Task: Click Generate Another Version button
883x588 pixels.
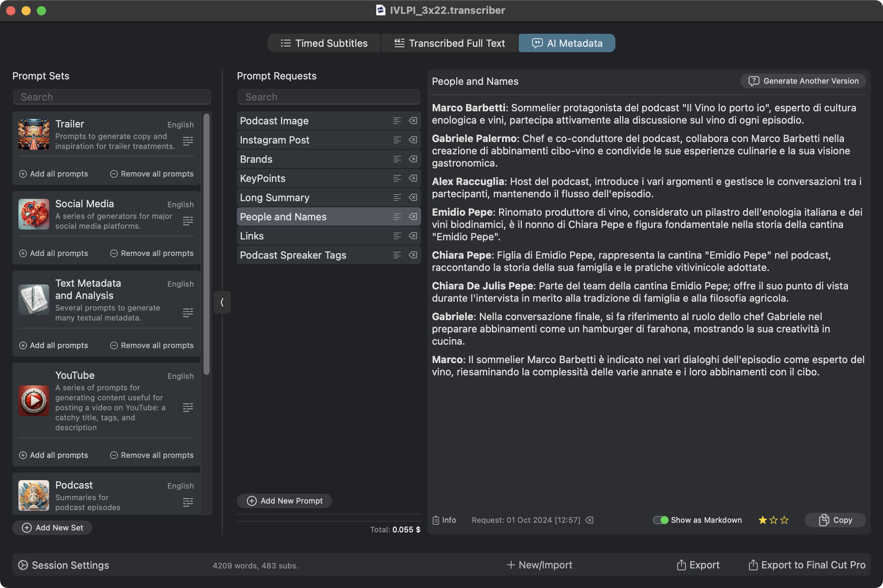Action: click(x=803, y=81)
